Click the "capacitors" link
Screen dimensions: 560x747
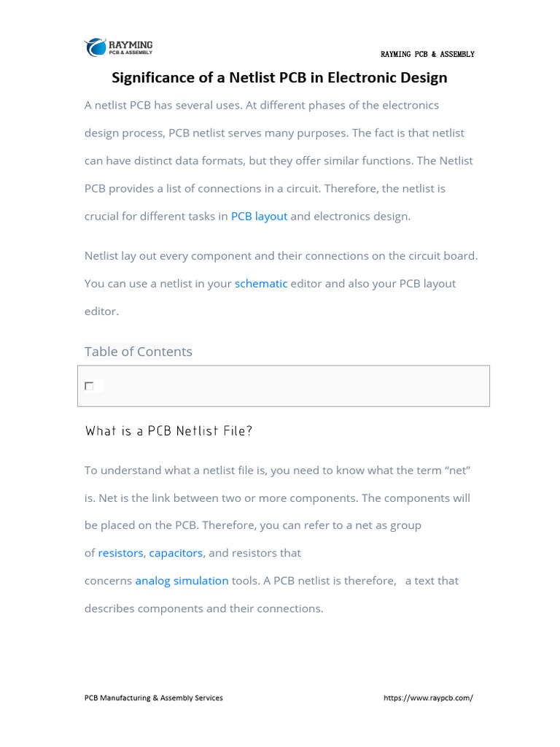(176, 554)
